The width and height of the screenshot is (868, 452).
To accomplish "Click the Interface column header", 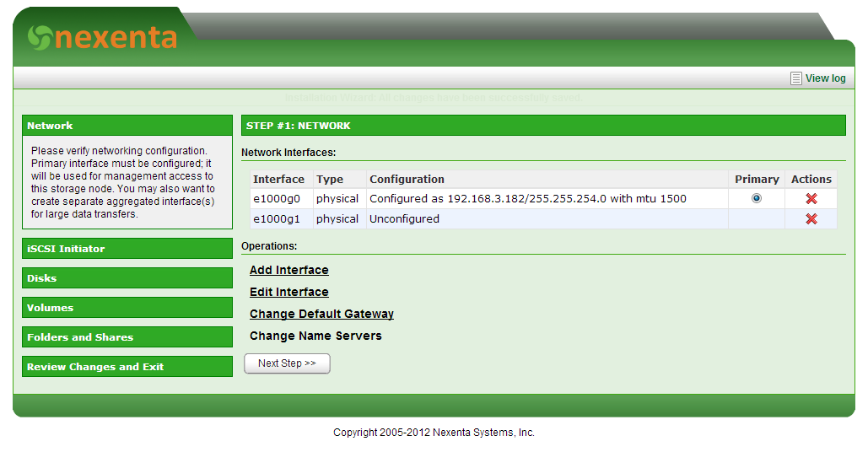I will tap(281, 180).
